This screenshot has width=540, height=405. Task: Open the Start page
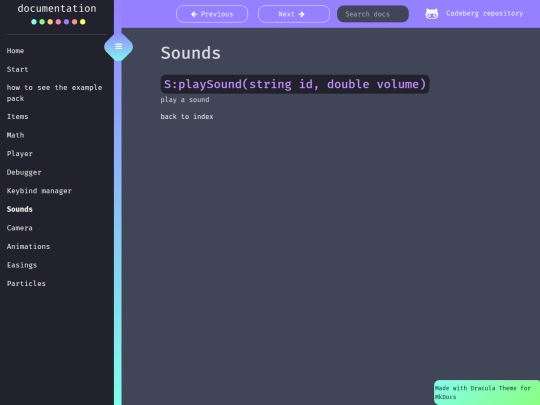click(x=17, y=69)
